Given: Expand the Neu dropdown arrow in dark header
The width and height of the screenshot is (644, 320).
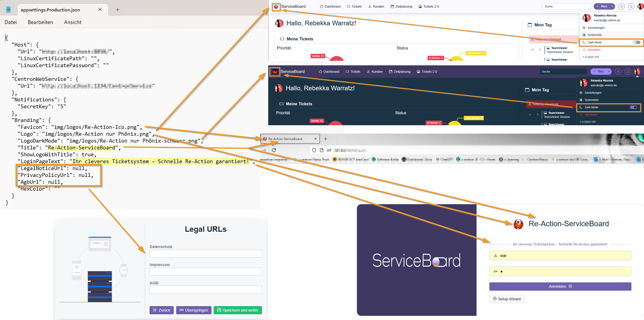Looking at the screenshot, I should click(609, 71).
